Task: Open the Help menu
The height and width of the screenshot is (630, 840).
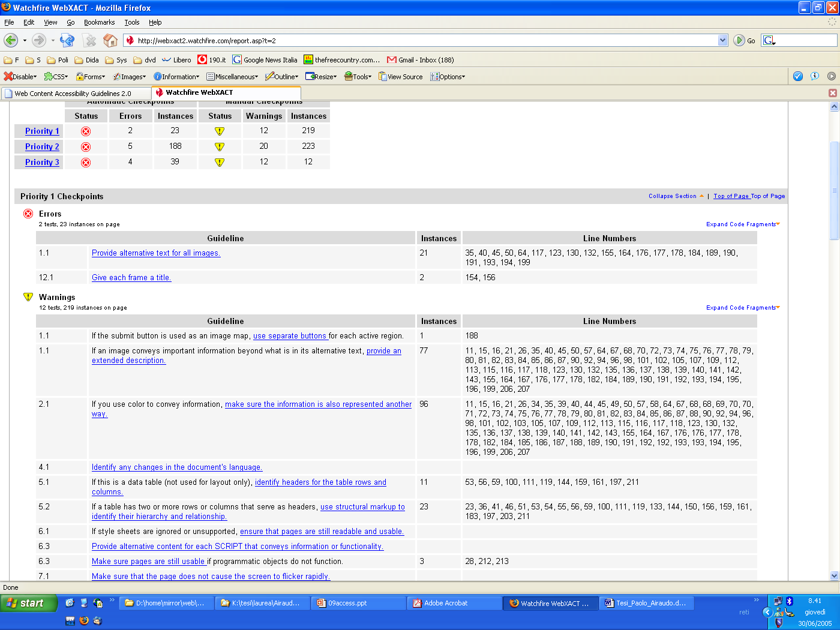Action: point(155,22)
